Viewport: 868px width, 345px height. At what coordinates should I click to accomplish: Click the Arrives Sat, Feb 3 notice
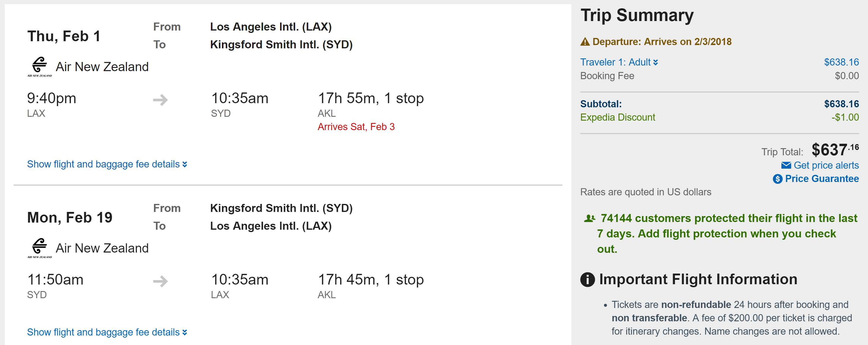[356, 127]
